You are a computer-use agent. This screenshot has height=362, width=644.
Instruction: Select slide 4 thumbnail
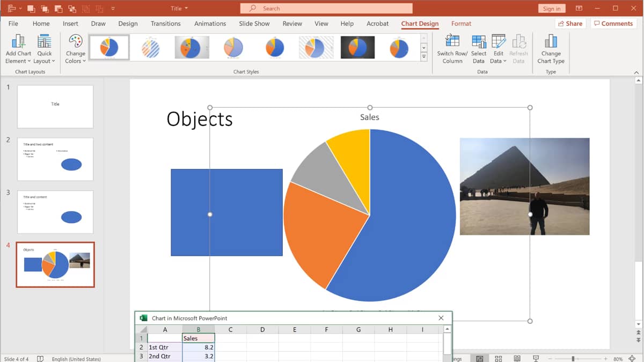pyautogui.click(x=55, y=264)
